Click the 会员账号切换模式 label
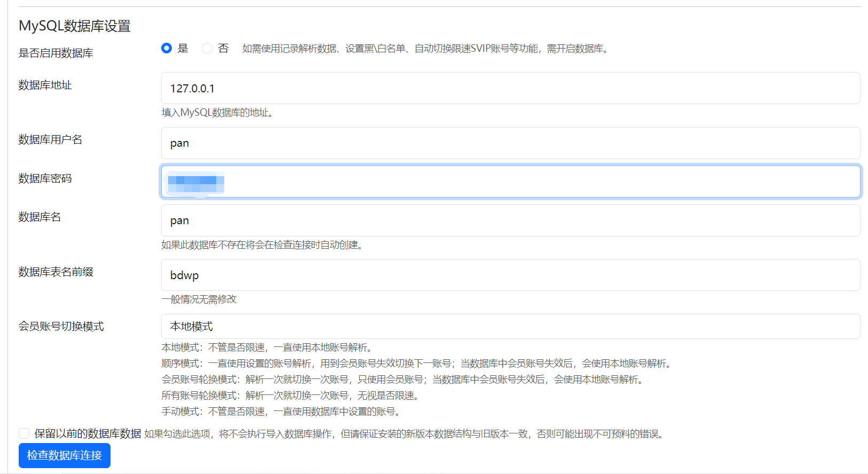This screenshot has width=868, height=474. click(61, 326)
